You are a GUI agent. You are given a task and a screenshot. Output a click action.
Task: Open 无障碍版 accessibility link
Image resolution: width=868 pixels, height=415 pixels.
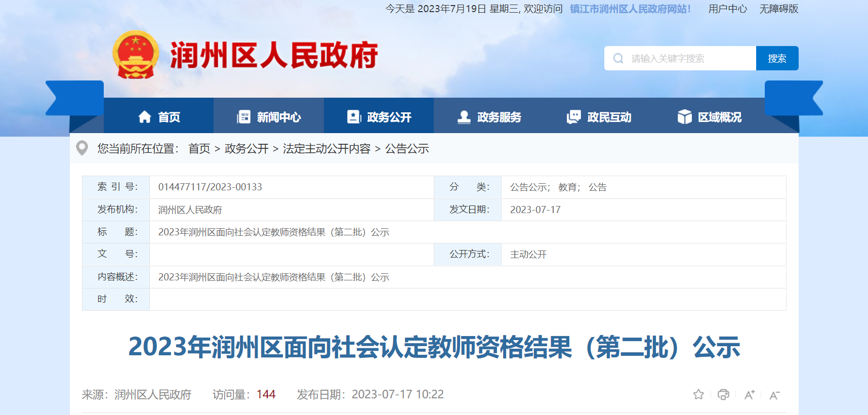point(779,9)
